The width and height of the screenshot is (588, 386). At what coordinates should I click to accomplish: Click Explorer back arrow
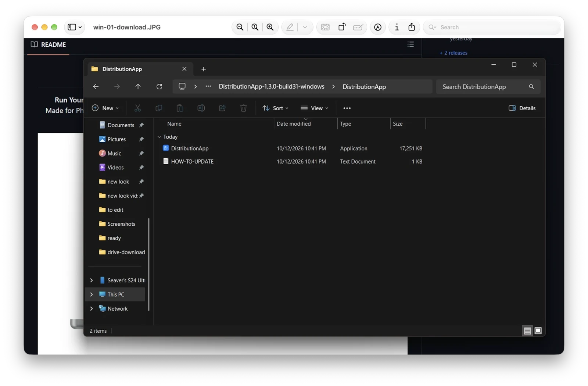click(x=96, y=87)
